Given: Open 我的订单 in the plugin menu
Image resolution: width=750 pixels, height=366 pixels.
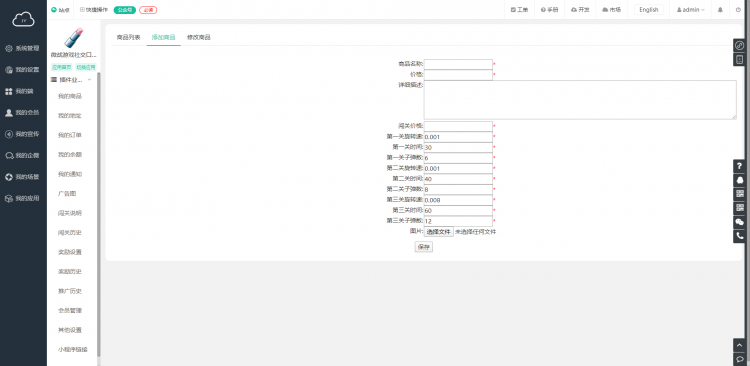Looking at the screenshot, I should (x=70, y=135).
